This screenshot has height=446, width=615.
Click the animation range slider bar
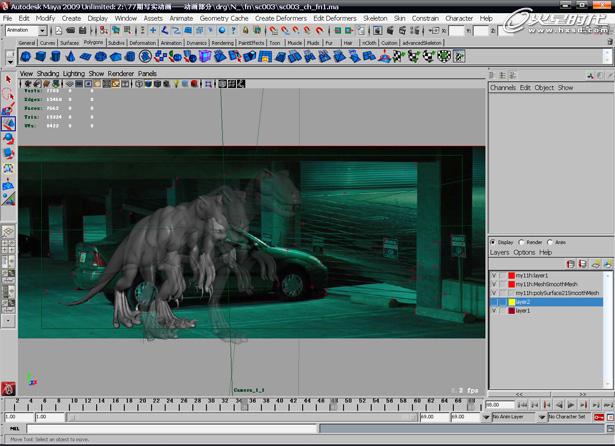(242, 417)
